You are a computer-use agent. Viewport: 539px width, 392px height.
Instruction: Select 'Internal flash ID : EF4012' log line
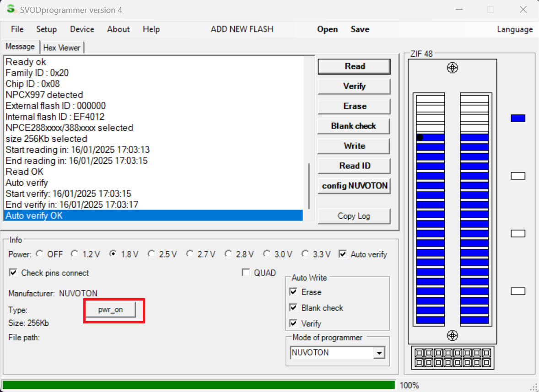click(x=153, y=117)
